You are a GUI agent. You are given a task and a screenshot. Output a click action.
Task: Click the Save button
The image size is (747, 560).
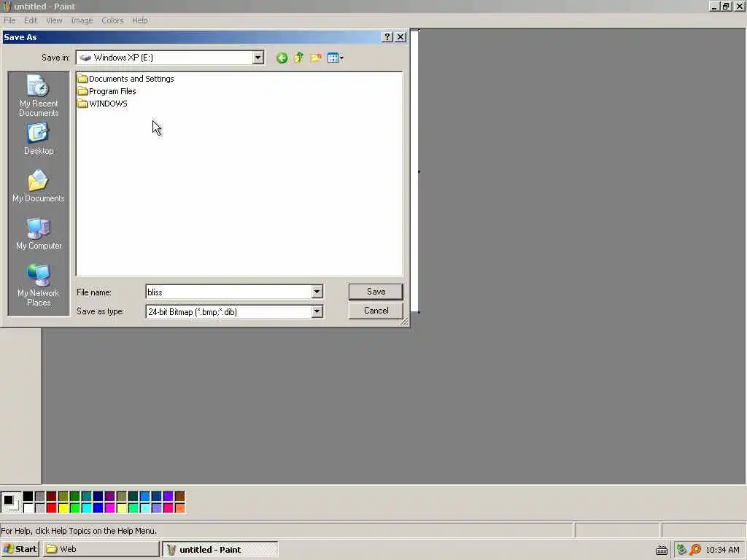click(376, 292)
